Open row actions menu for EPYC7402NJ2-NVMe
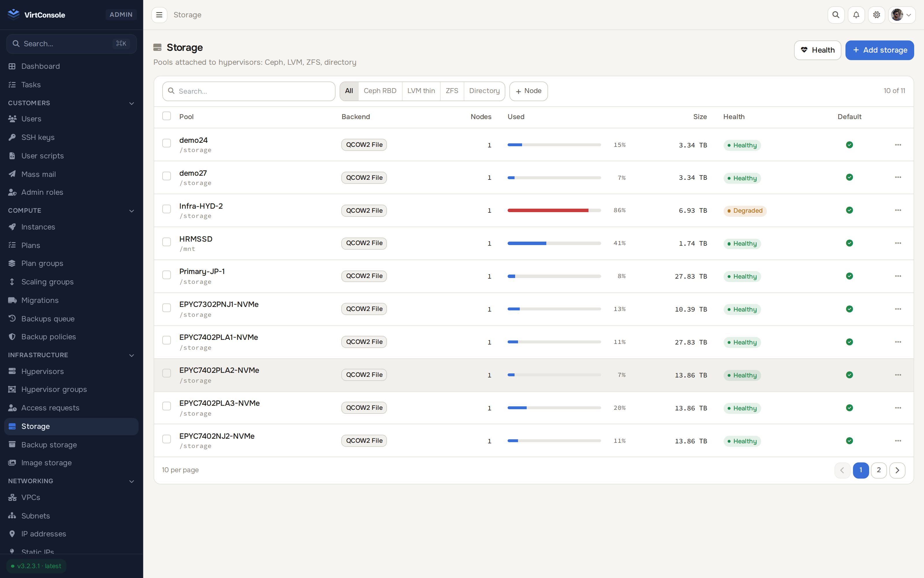The height and width of the screenshot is (578, 924). (898, 441)
